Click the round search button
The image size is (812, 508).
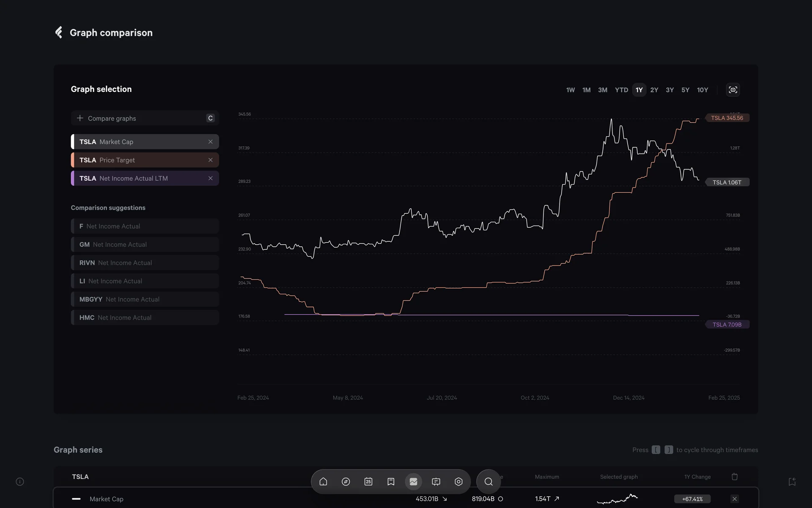click(x=488, y=482)
